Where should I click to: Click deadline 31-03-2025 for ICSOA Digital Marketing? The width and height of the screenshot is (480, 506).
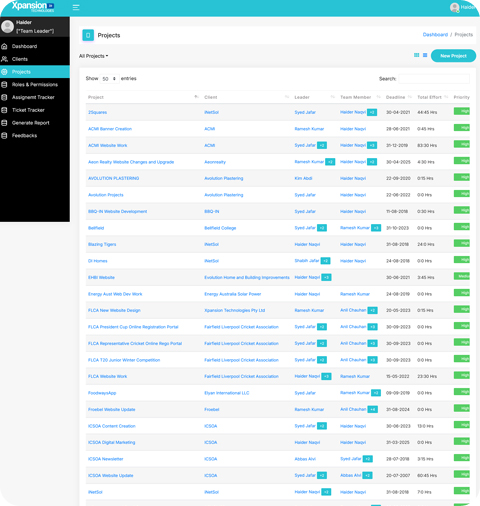[x=398, y=442]
